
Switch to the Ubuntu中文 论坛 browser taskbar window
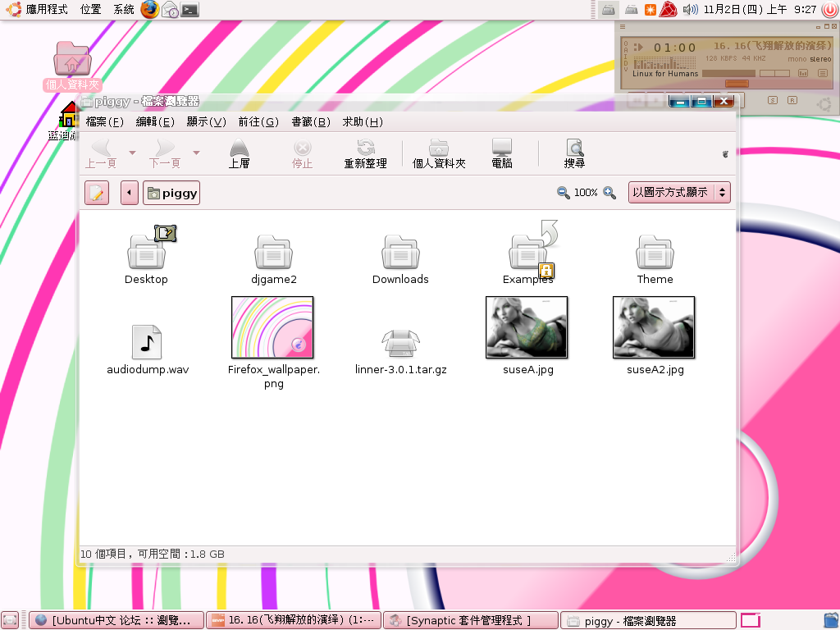(116, 620)
